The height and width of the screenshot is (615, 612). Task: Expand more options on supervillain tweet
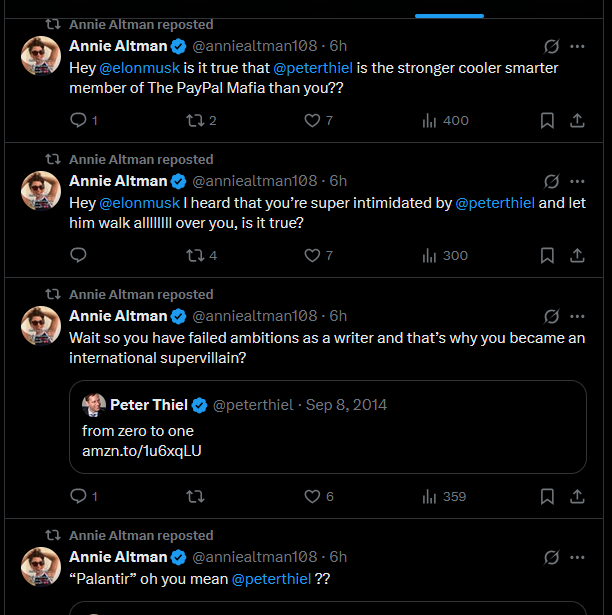tap(577, 316)
